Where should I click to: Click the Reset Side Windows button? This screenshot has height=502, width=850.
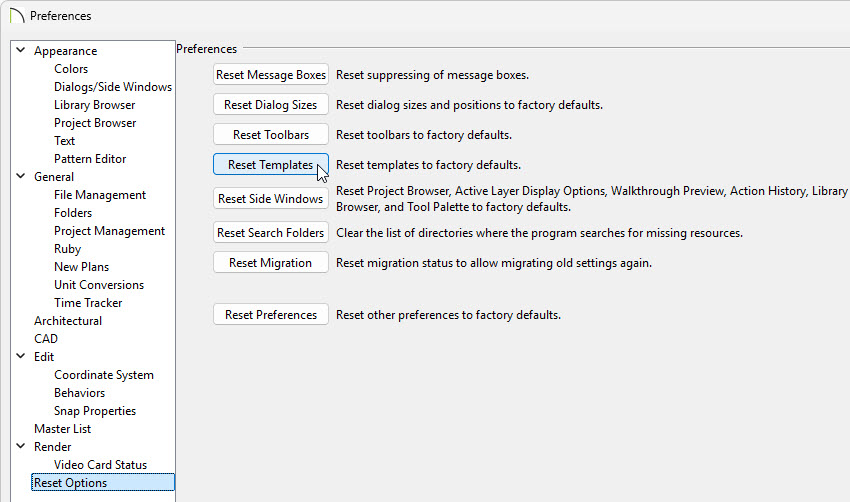tap(271, 198)
